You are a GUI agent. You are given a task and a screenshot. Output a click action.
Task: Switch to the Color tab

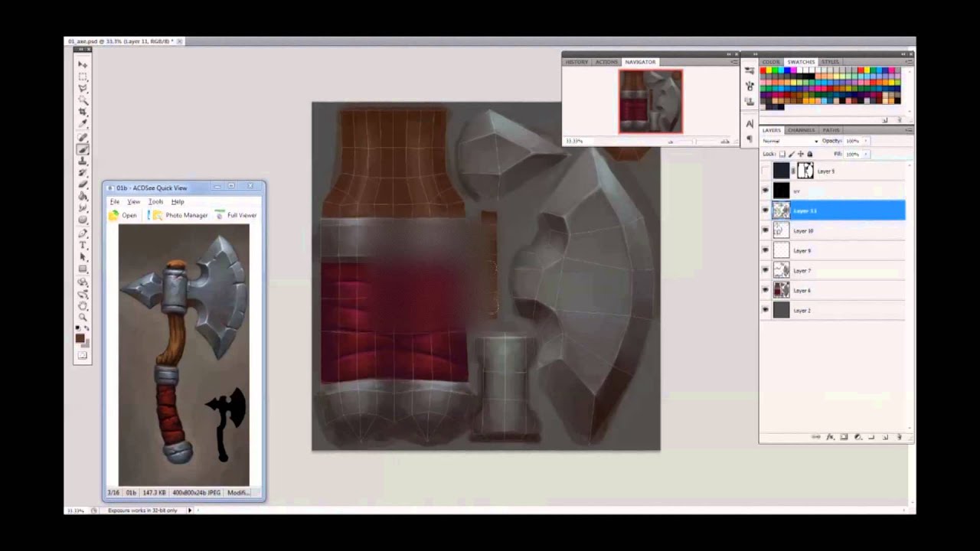(x=771, y=62)
